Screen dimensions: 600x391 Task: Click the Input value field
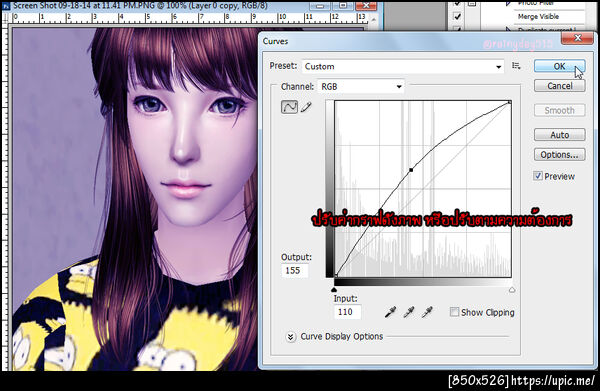coord(347,312)
